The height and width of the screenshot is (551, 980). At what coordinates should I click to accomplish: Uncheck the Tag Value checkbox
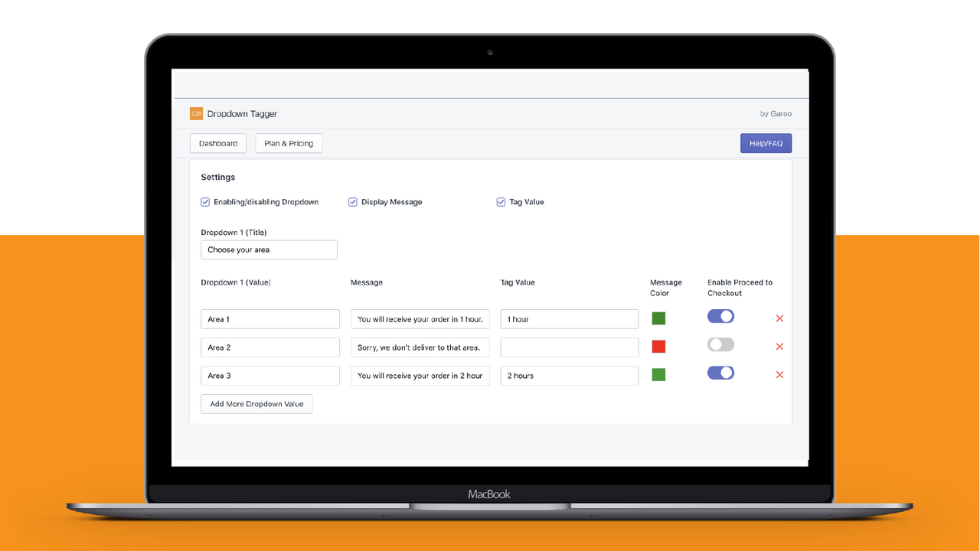point(501,201)
